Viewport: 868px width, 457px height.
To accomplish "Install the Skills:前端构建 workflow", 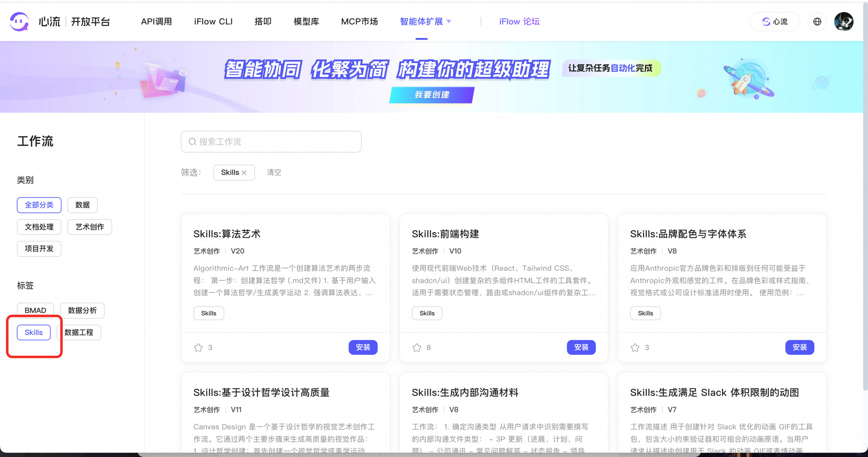I will coord(581,348).
